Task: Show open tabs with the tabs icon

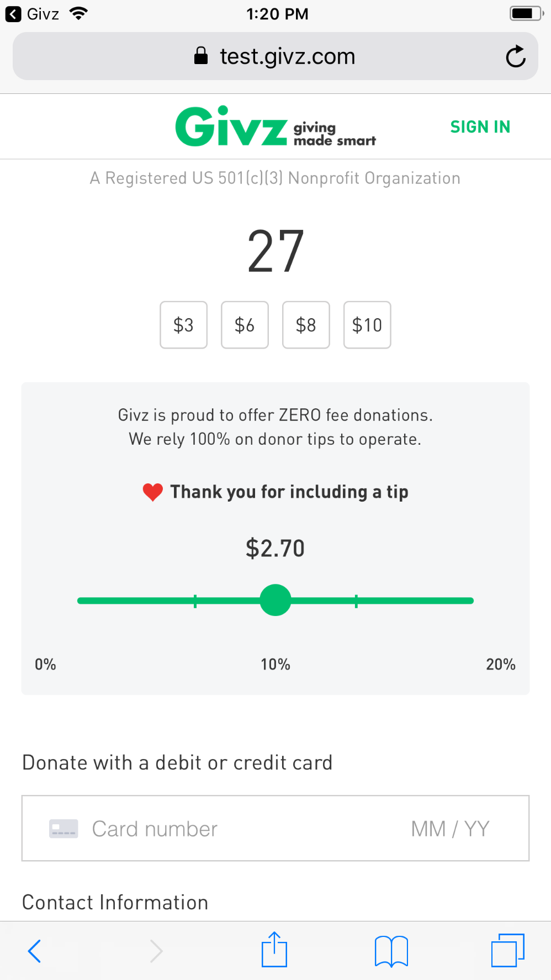Action: click(x=508, y=950)
